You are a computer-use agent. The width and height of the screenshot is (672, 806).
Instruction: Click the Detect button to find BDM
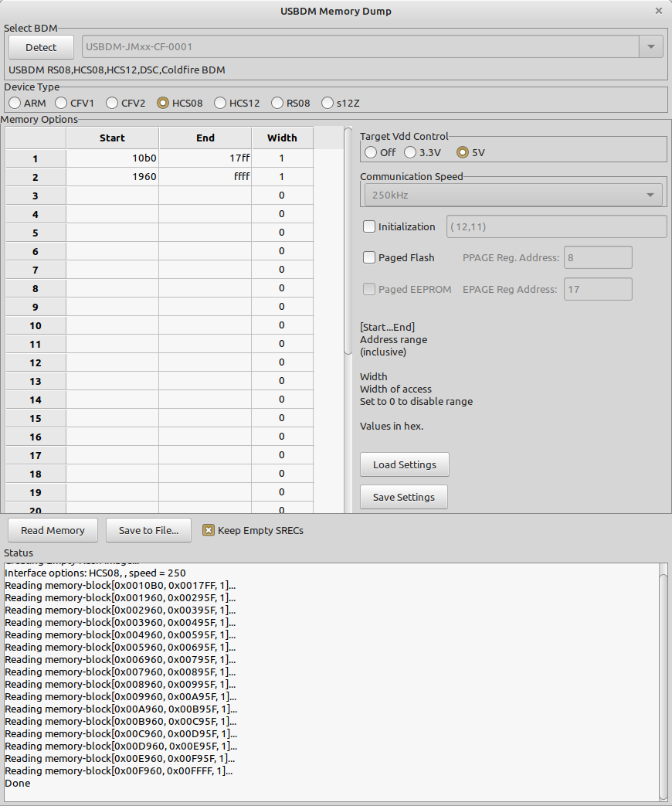40,47
